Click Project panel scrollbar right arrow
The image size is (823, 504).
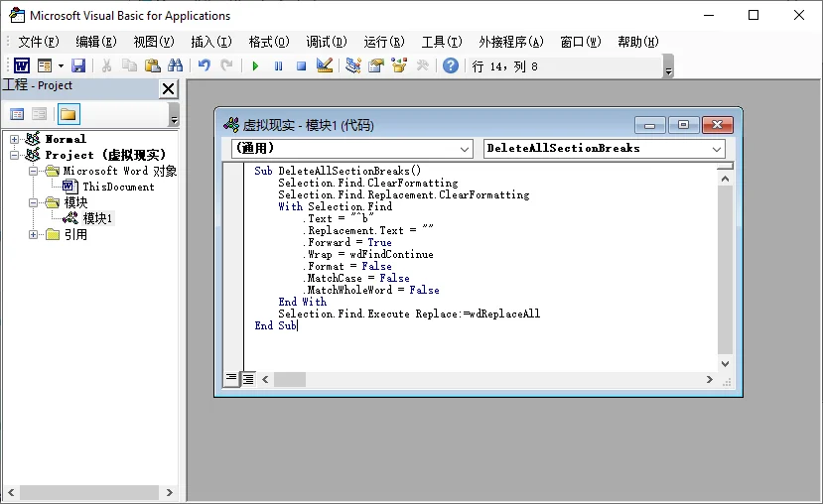[x=169, y=492]
